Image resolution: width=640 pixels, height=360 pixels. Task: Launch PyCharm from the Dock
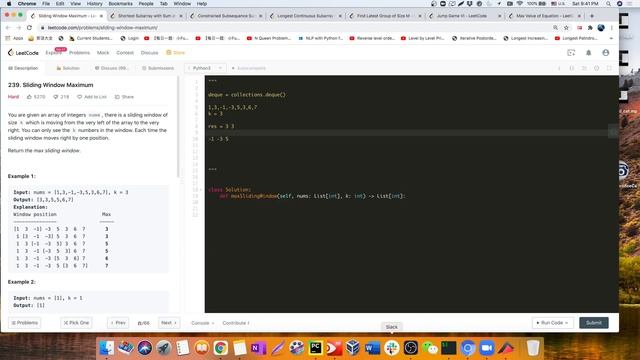coord(315,348)
